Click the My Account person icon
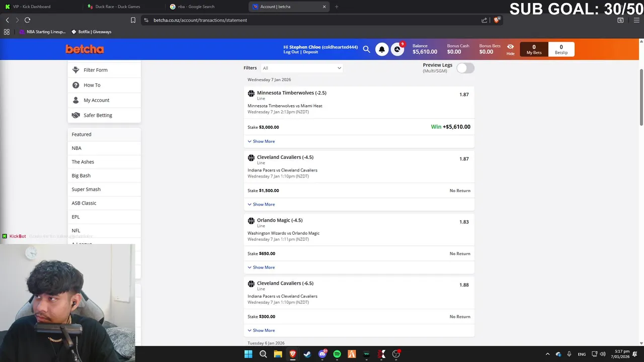Viewport: 644px width, 362px height. (x=76, y=100)
